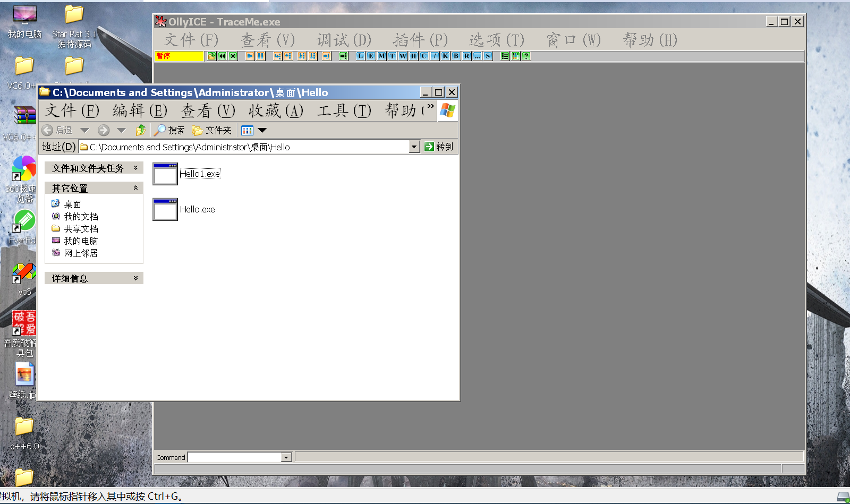Viewport: 850px width, 504px height.
Task: Open Explorer 收藏(A) menu
Action: click(276, 110)
